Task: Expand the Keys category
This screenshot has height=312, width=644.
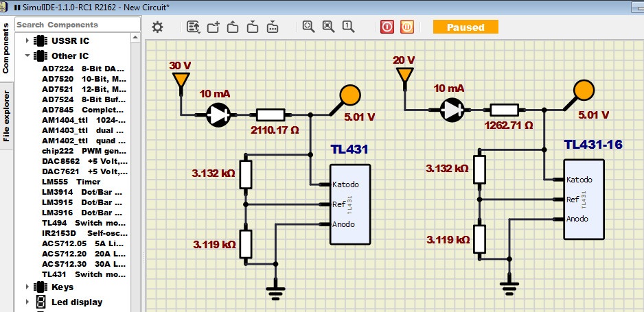Action: pos(28,287)
